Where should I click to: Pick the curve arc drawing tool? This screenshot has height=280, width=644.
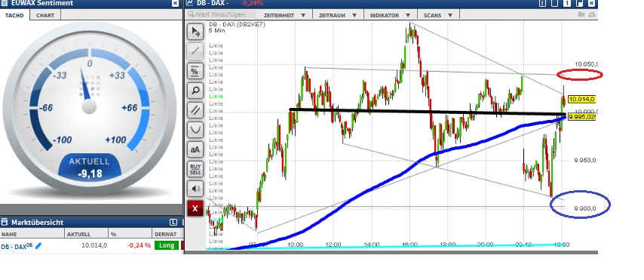click(195, 130)
